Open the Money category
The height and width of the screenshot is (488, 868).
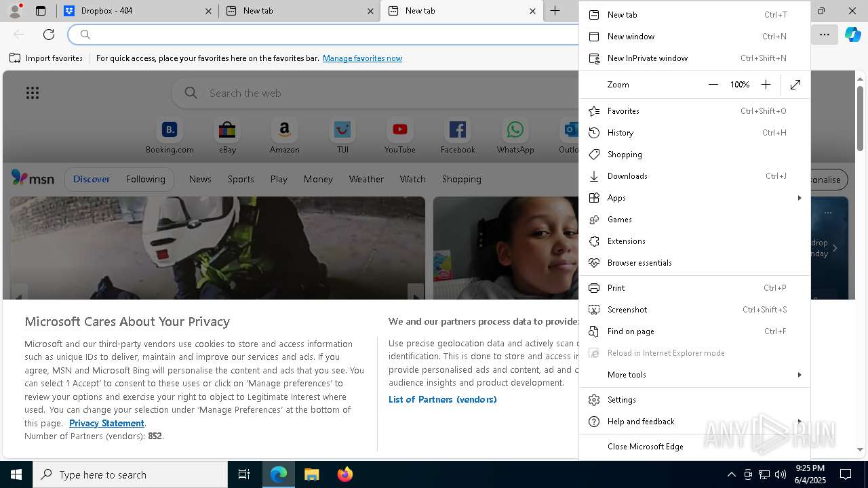318,179
